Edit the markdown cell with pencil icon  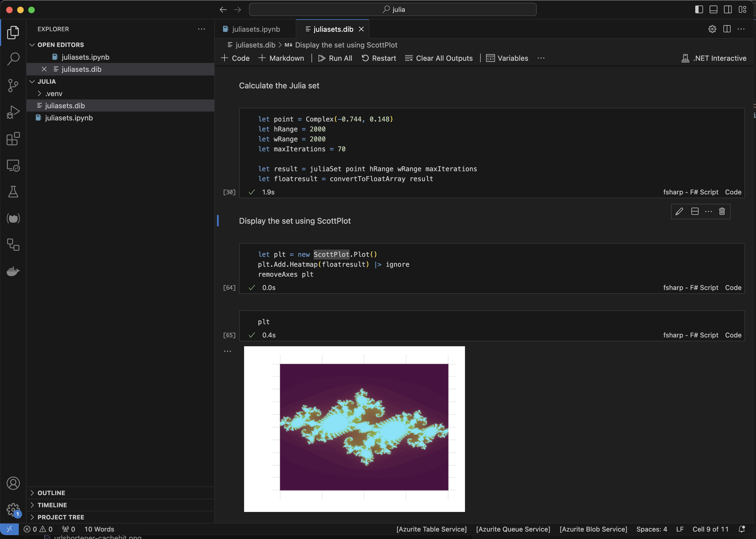pyautogui.click(x=679, y=212)
